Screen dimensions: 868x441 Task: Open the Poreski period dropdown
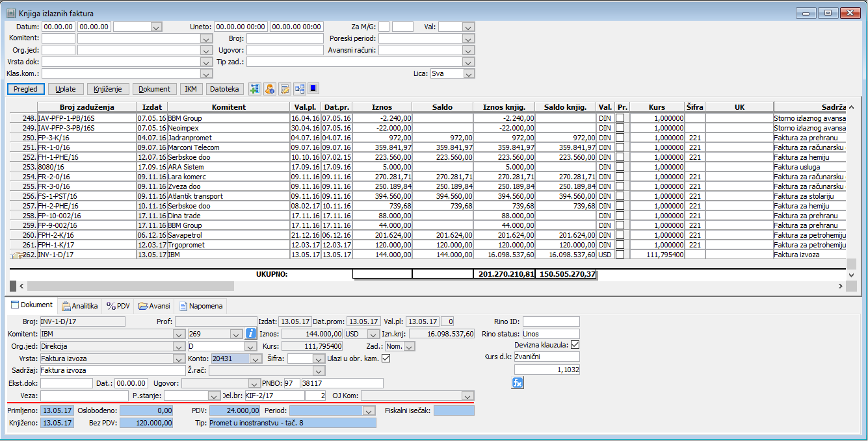[x=467, y=39]
